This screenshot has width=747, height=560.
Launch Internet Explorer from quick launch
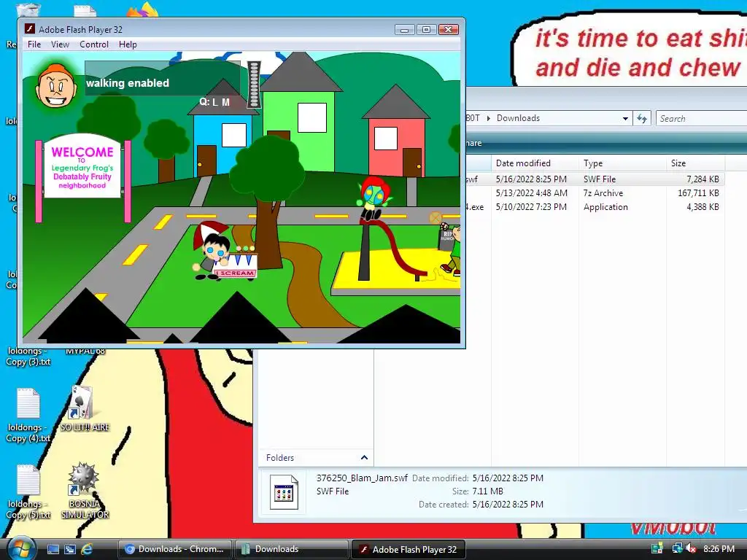[87, 549]
